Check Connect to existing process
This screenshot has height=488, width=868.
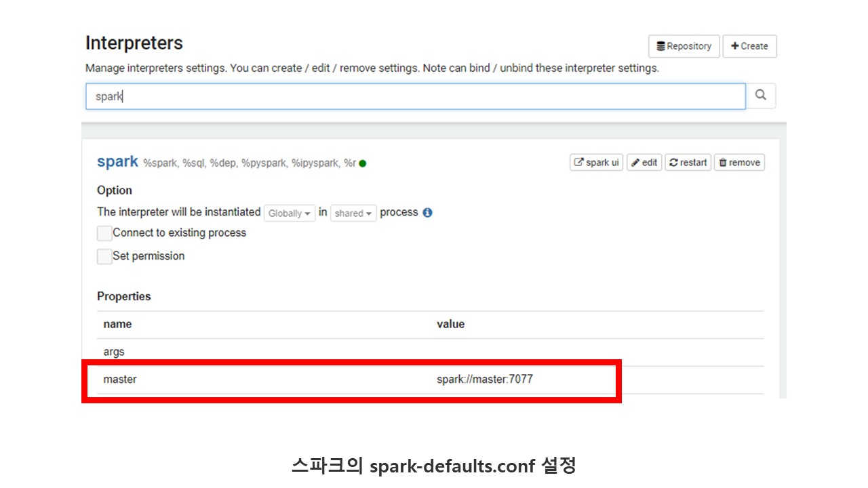coord(104,233)
